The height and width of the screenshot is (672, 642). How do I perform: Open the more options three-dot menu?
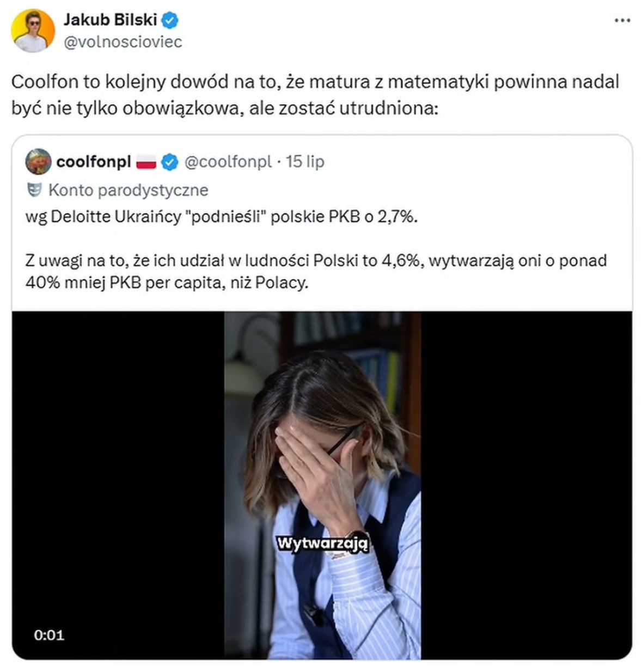point(622,21)
